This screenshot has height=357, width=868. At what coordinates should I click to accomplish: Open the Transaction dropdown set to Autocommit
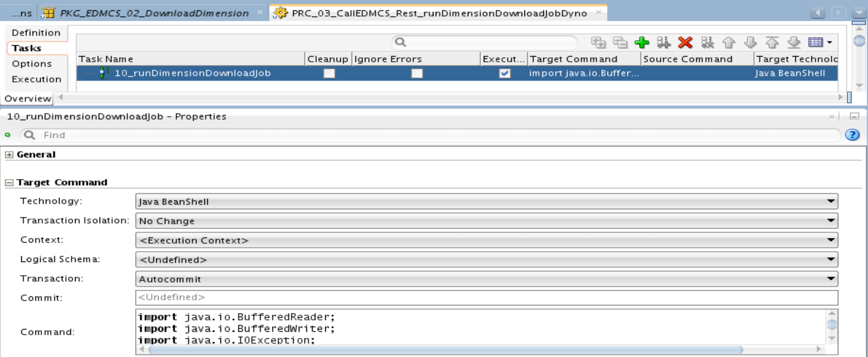pyautogui.click(x=831, y=279)
